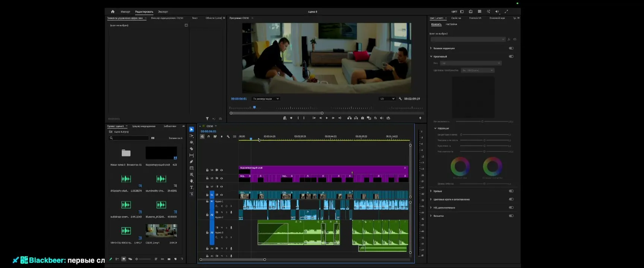This screenshot has width=644, height=268.
Task: Click the Play button in the Program monitor
Action: 327,118
